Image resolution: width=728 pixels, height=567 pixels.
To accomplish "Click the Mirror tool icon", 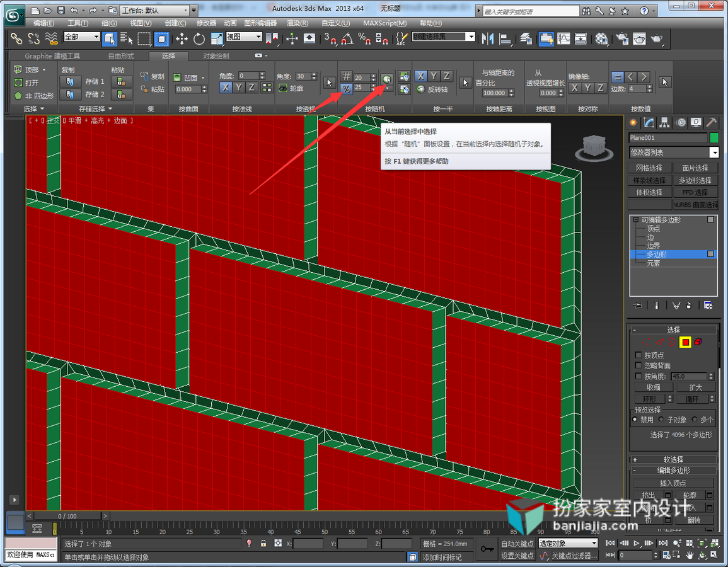I will [487, 39].
